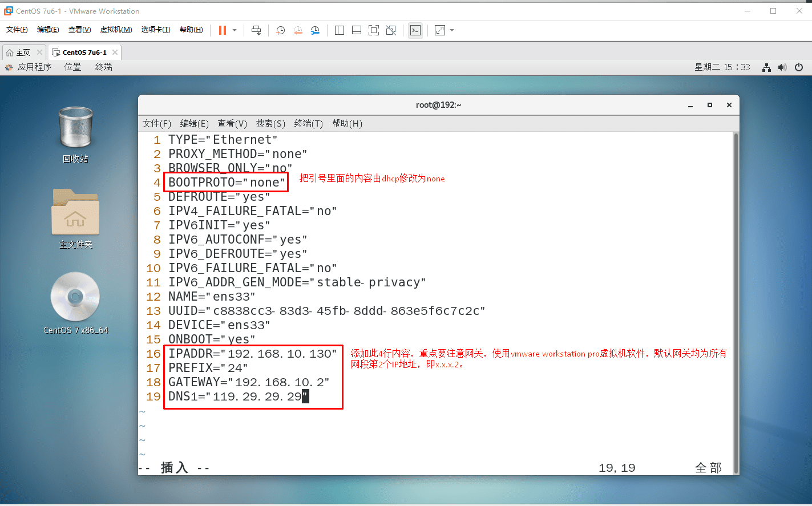Click 终端 in the GNOME top bar

pyautogui.click(x=104, y=67)
